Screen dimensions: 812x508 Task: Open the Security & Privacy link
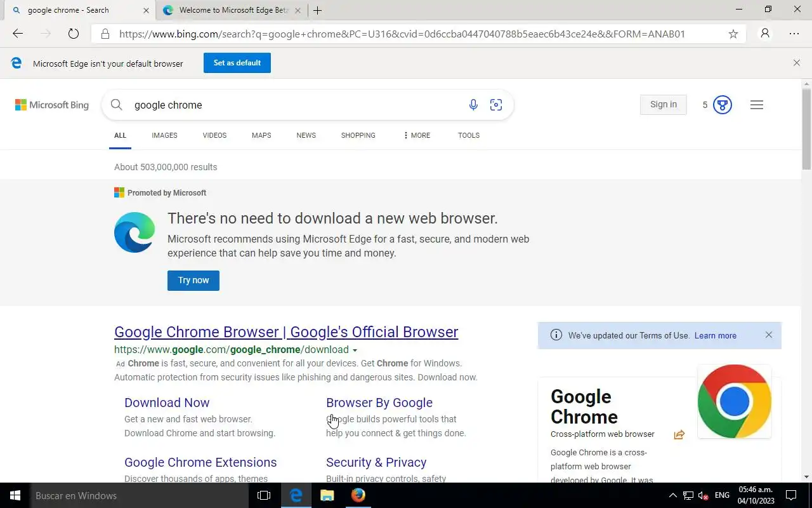click(376, 462)
